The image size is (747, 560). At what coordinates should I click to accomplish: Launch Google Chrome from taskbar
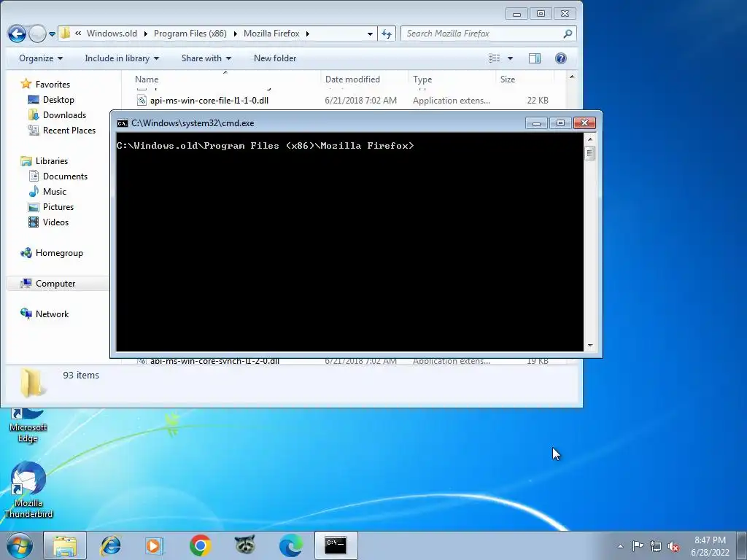(200, 545)
